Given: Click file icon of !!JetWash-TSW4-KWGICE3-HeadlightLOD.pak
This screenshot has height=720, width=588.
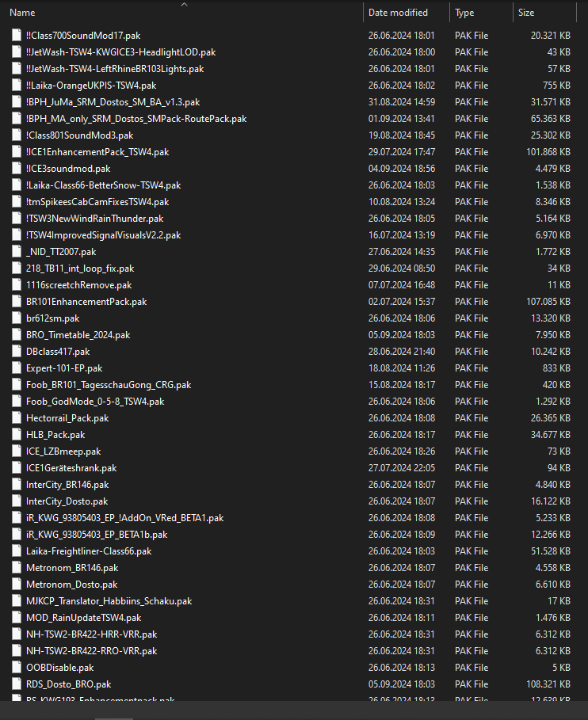Looking at the screenshot, I should point(17,52).
